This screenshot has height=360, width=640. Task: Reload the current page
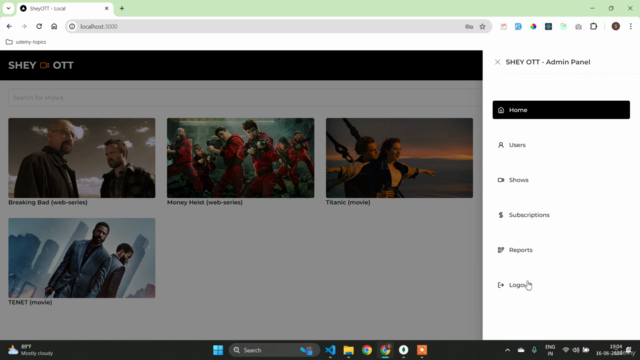[x=39, y=27]
